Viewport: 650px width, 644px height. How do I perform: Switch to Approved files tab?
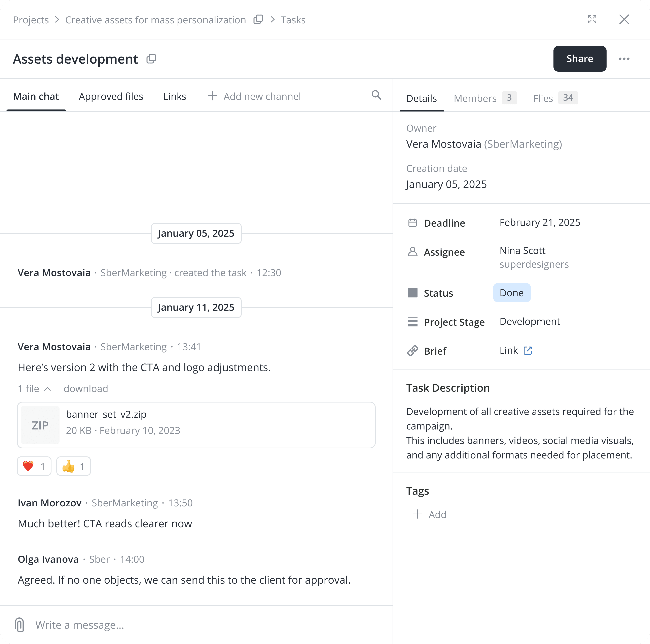[x=111, y=97]
